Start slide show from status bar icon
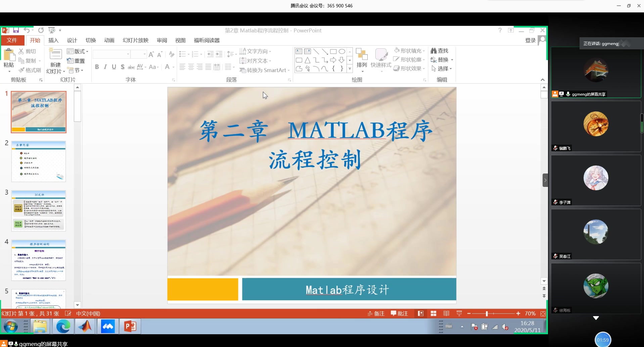The height and width of the screenshot is (347, 644). click(459, 313)
